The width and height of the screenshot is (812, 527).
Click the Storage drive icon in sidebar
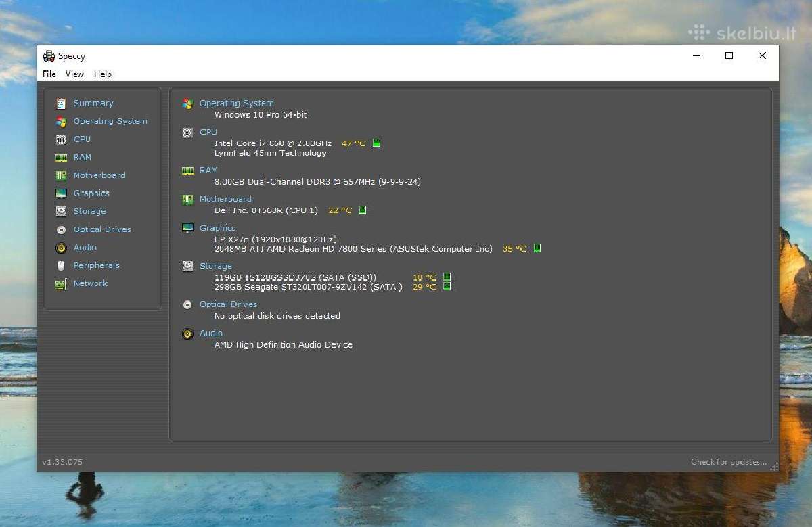tap(61, 212)
